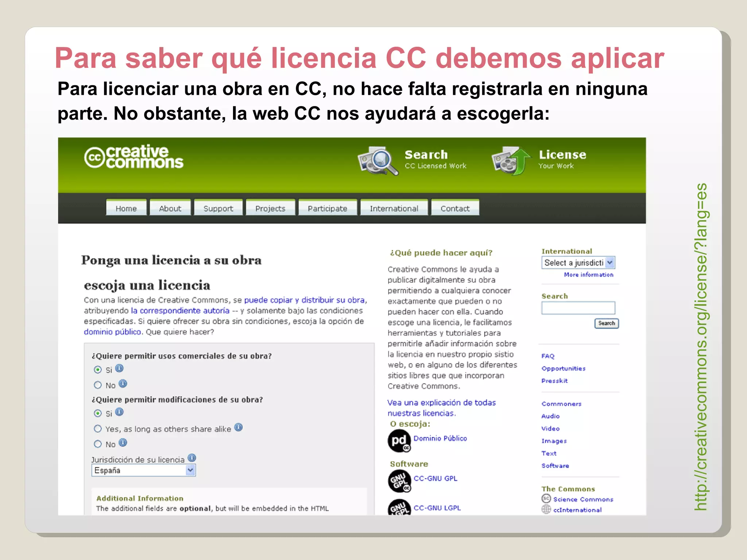Select Sí for commercial uses
This screenshot has height=560, width=747.
pyautogui.click(x=97, y=370)
